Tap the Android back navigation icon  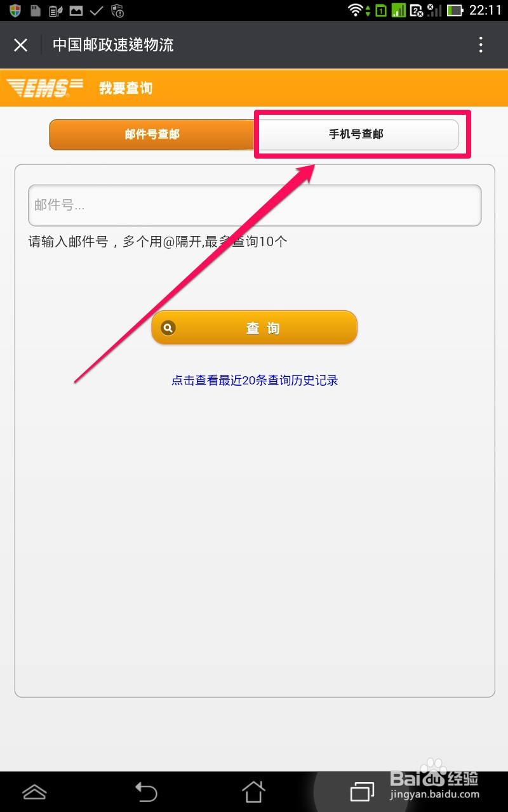point(145,792)
